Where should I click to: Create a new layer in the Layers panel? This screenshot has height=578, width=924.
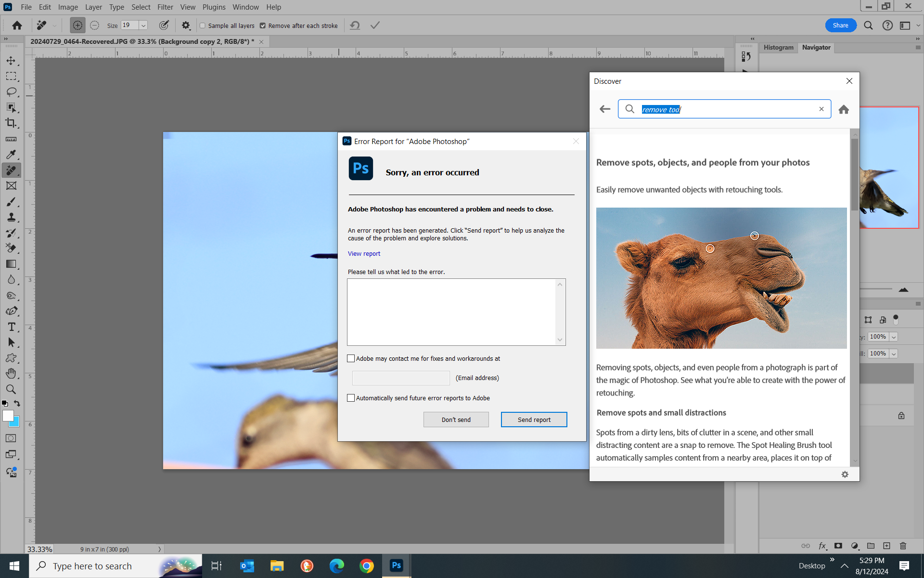coord(887,546)
